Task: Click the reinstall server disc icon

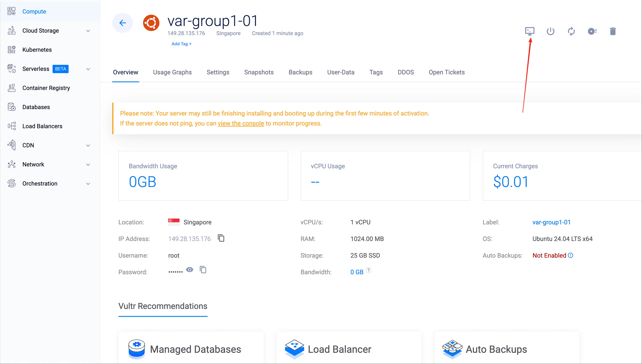Action: pos(592,31)
